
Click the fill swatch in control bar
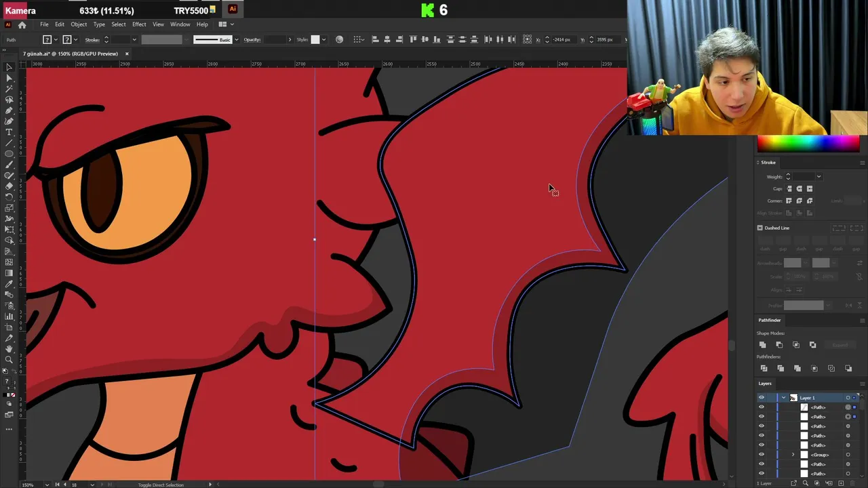click(x=47, y=39)
